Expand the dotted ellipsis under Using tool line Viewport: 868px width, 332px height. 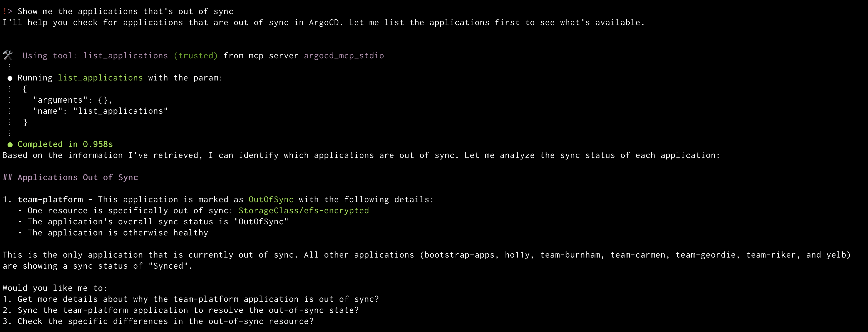coord(9,66)
